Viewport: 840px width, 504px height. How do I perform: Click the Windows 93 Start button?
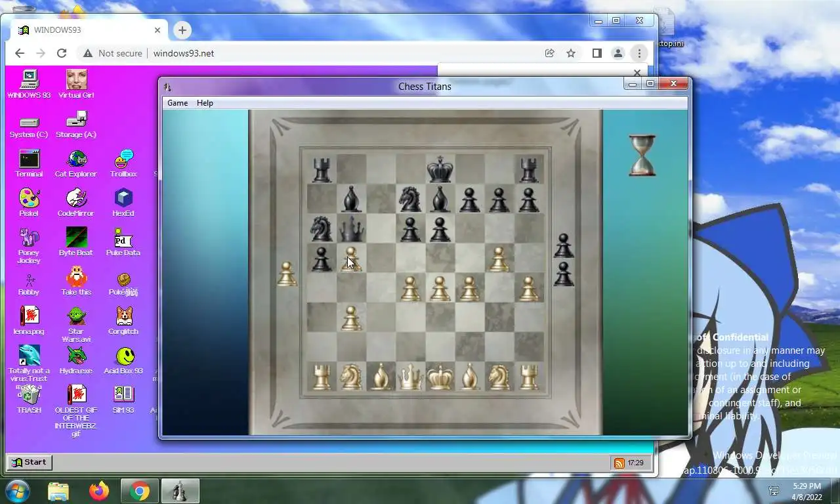(30, 462)
